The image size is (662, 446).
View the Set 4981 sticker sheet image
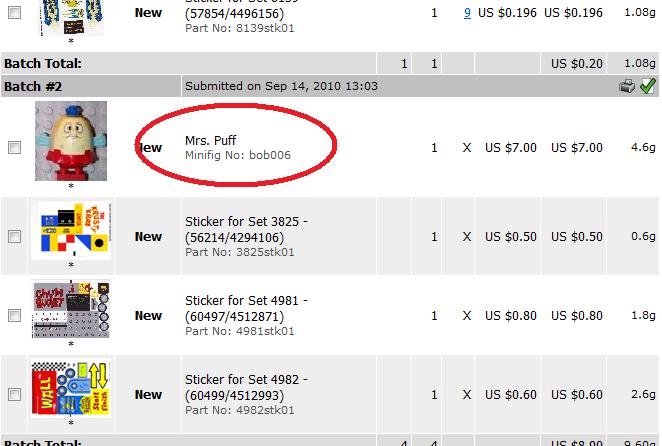pyautogui.click(x=70, y=309)
